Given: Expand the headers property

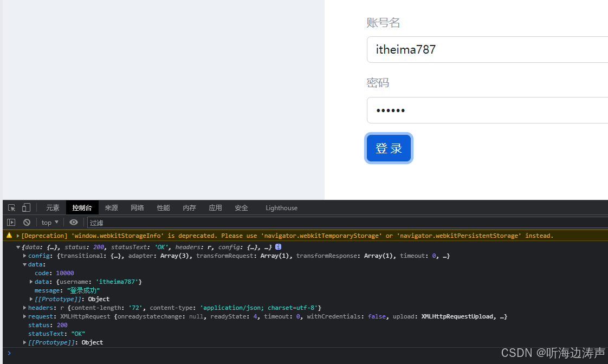Looking at the screenshot, I should pos(24,308).
